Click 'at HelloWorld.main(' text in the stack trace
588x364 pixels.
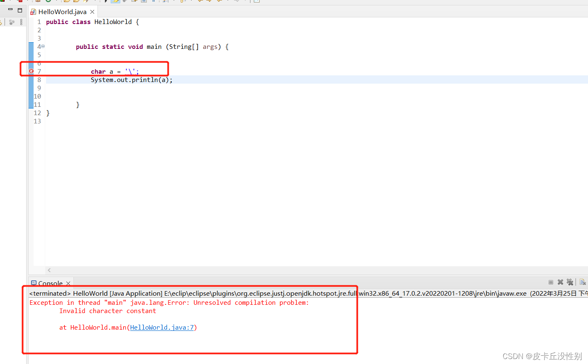click(95, 327)
